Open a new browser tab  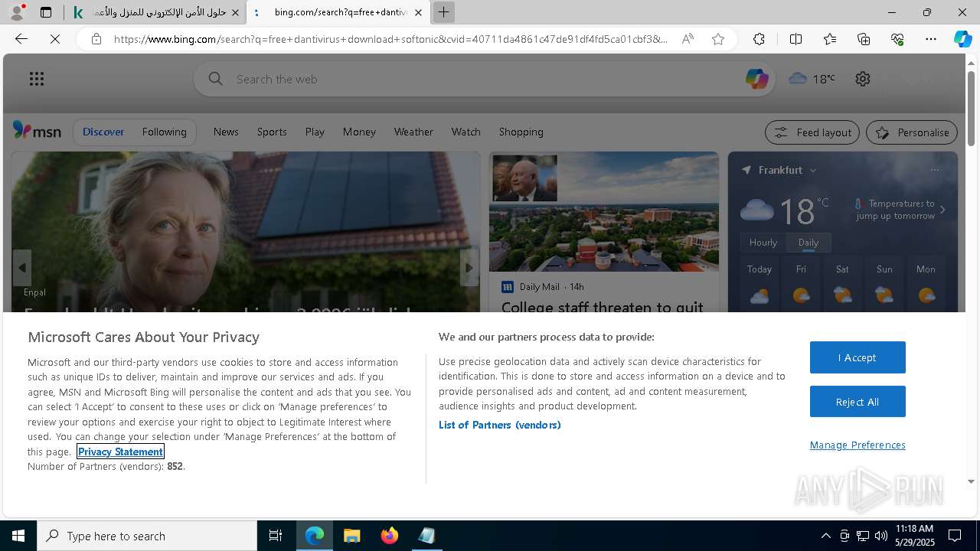443,12
